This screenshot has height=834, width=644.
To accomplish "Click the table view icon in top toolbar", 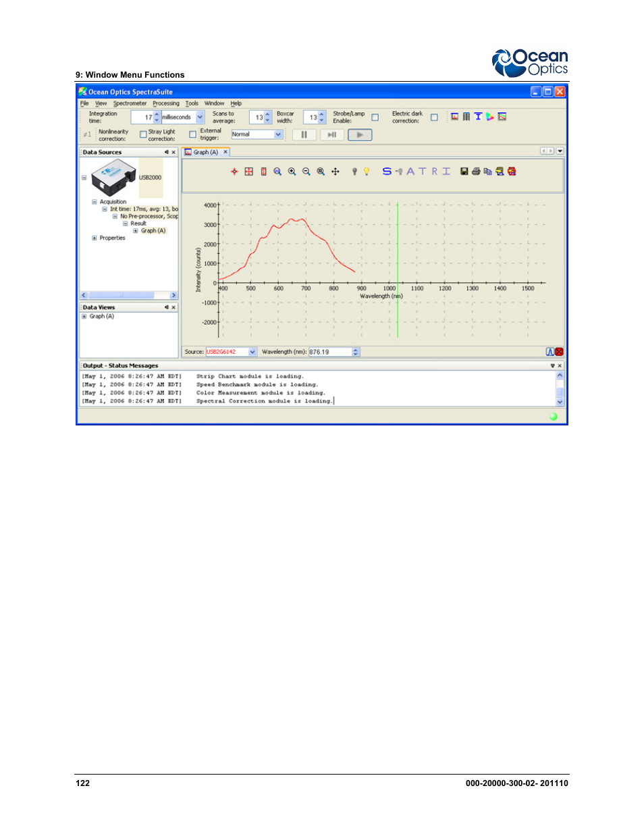I will (x=466, y=117).
